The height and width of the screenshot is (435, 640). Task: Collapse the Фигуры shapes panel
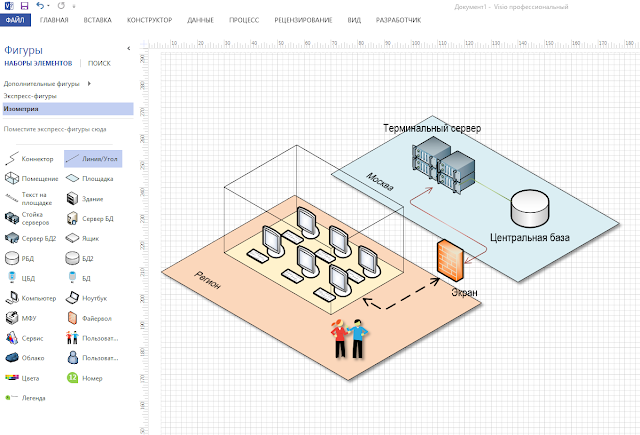click(x=129, y=48)
